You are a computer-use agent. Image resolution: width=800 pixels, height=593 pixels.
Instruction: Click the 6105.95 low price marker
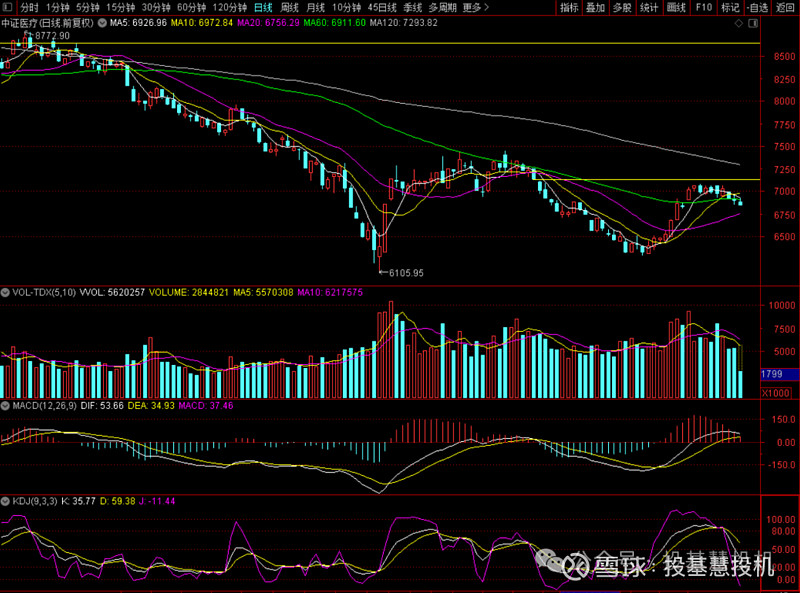point(406,273)
